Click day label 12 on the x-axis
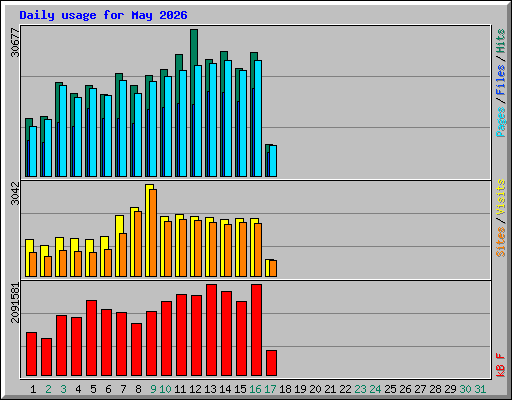512x400 pixels. pyautogui.click(x=195, y=389)
